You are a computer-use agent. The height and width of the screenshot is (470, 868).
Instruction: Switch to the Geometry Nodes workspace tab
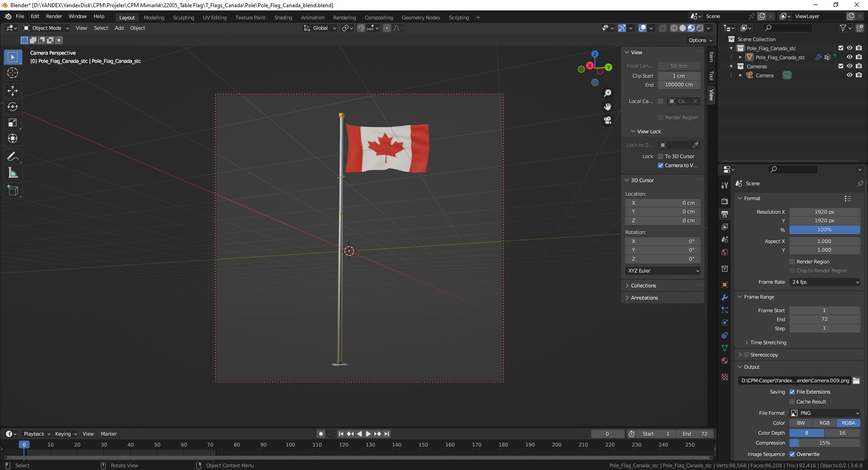click(420, 18)
